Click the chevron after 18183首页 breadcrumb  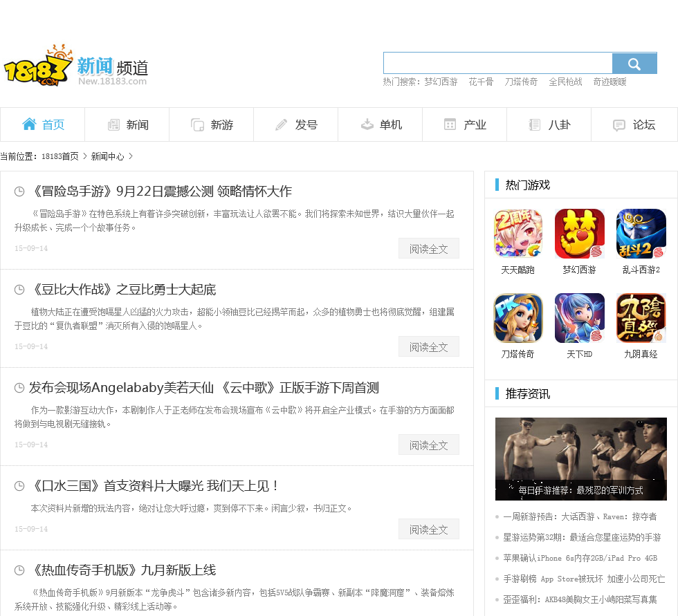click(85, 156)
